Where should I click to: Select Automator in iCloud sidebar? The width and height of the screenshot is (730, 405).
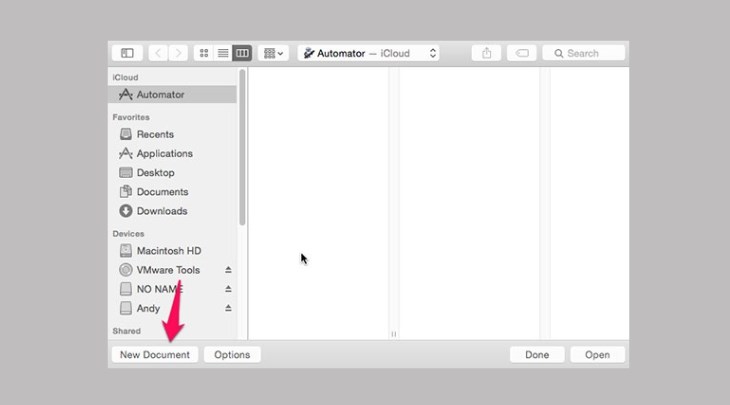click(172, 94)
